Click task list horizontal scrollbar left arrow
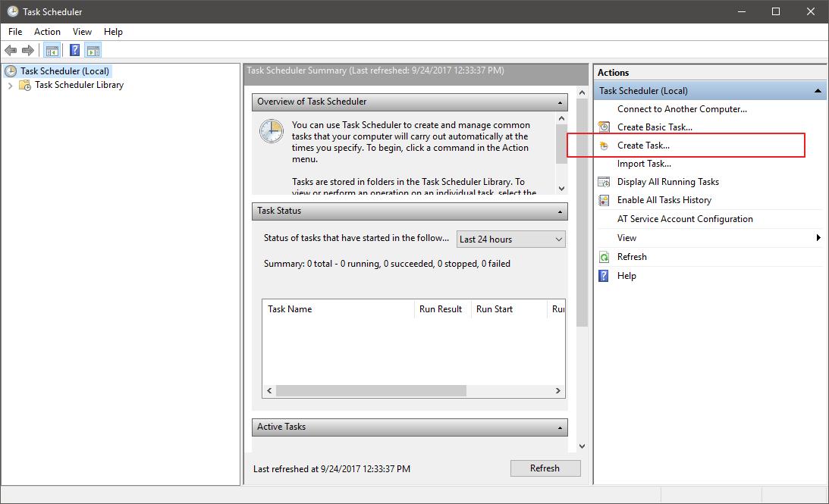829x504 pixels. [x=270, y=391]
